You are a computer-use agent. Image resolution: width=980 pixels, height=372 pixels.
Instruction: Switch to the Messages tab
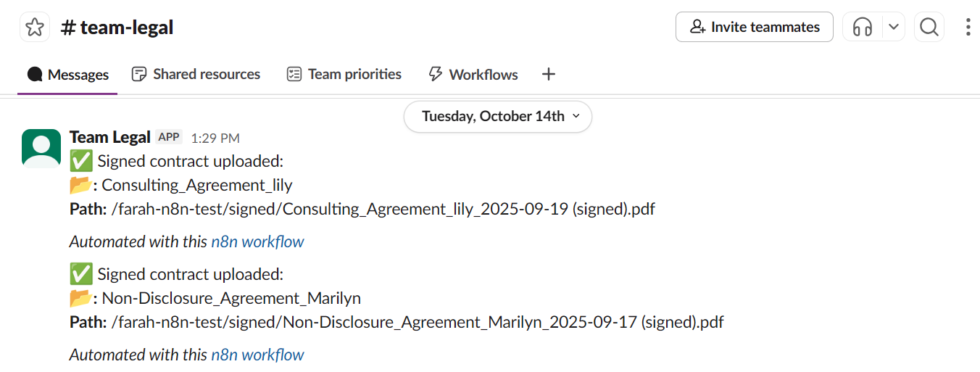coord(68,75)
